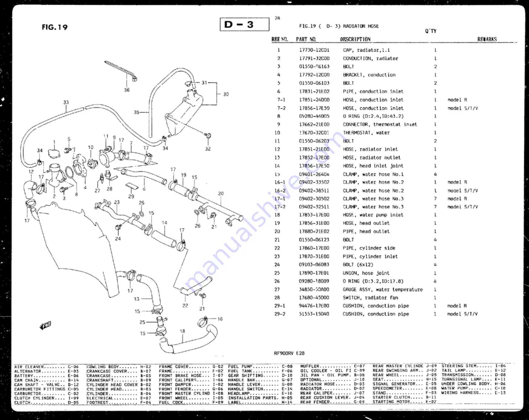Click description "PIPE, cylinder side"
Viewport: 529px width, 420px height.
click(x=369, y=248)
